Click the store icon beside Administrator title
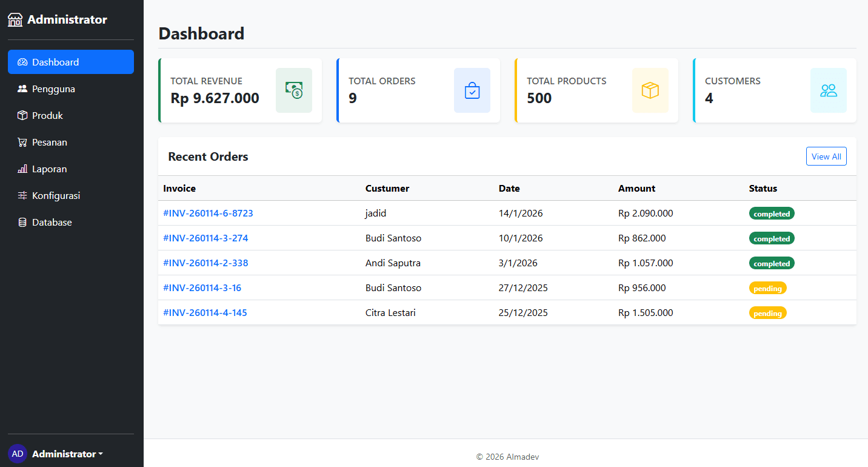 [15, 20]
